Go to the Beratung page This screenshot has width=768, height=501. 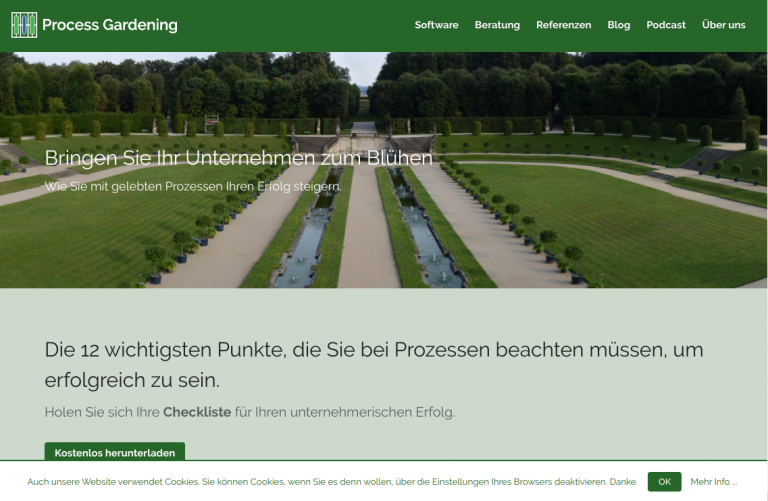[x=497, y=25]
